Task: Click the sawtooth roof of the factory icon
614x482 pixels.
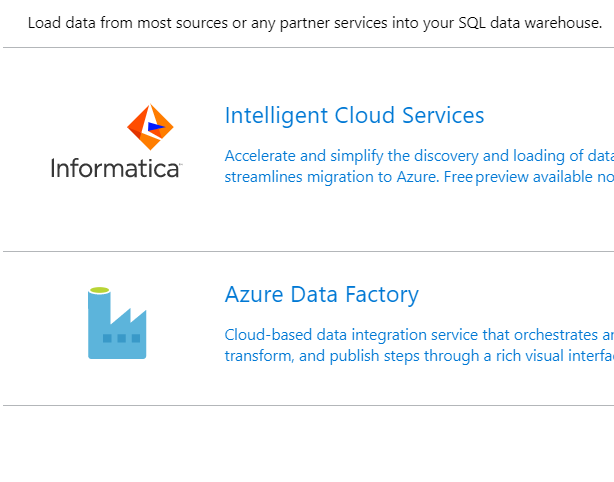Action: tap(128, 316)
